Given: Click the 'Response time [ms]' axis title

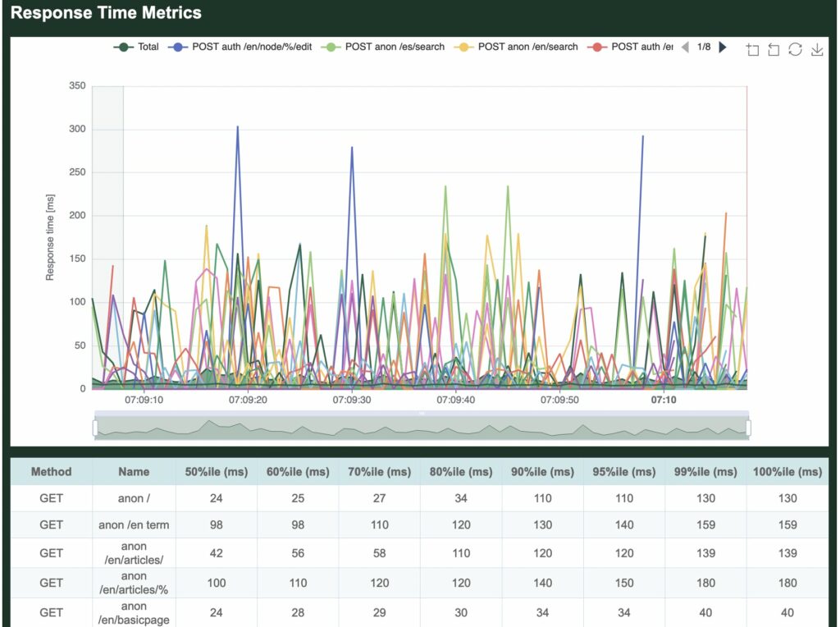Looking at the screenshot, I should click(50, 237).
